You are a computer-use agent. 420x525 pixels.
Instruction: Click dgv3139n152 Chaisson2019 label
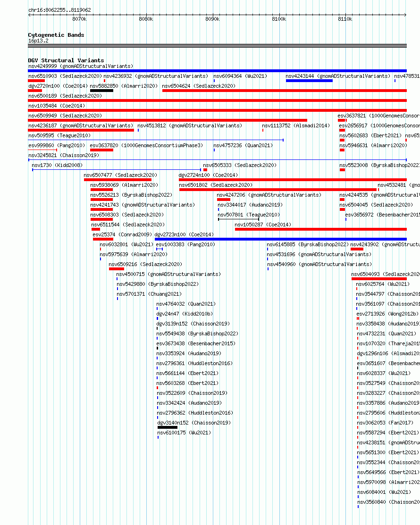pos(193,324)
